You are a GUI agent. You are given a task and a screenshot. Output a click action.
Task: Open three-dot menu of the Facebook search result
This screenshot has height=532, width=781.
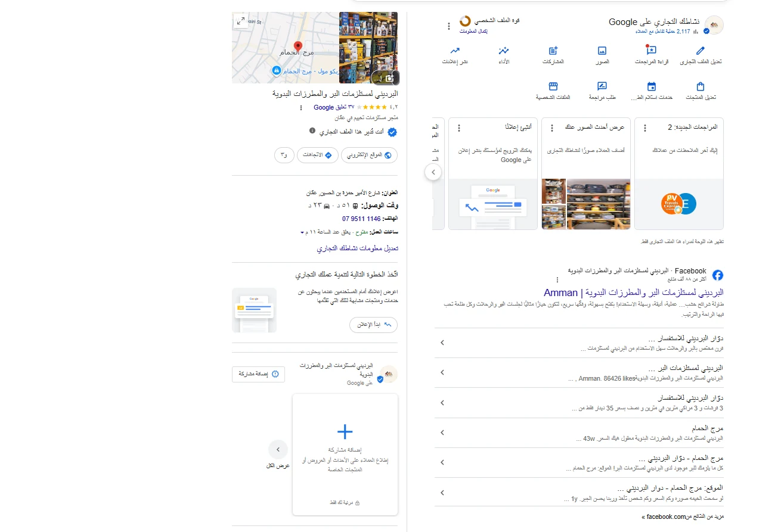pyautogui.click(x=557, y=279)
